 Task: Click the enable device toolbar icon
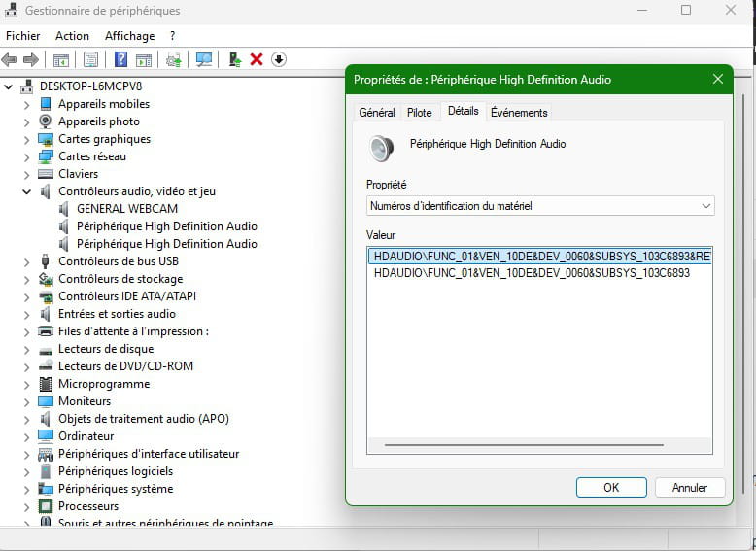pos(235,60)
